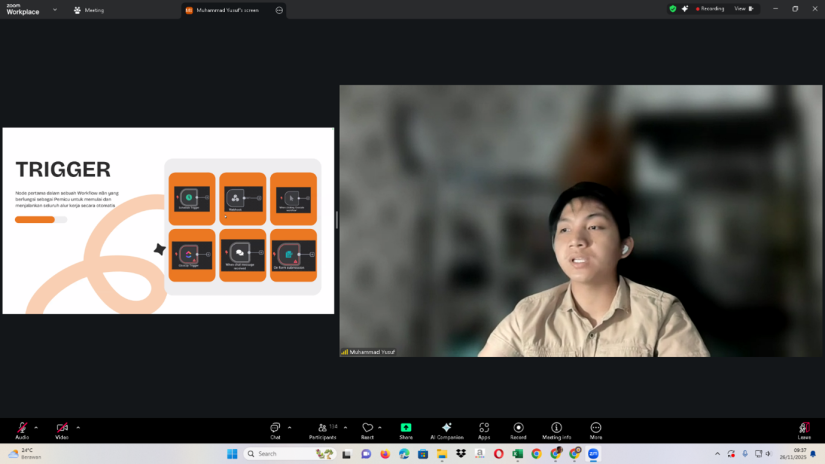Expand audio options arrow beside Audio
Image resolution: width=825 pixels, height=464 pixels.
tap(37, 427)
